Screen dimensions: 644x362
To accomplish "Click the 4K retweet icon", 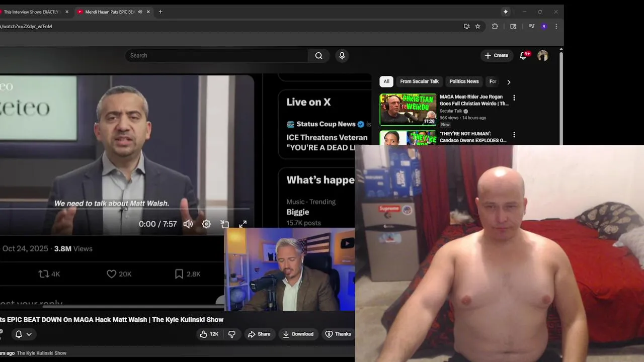I will pyautogui.click(x=44, y=274).
